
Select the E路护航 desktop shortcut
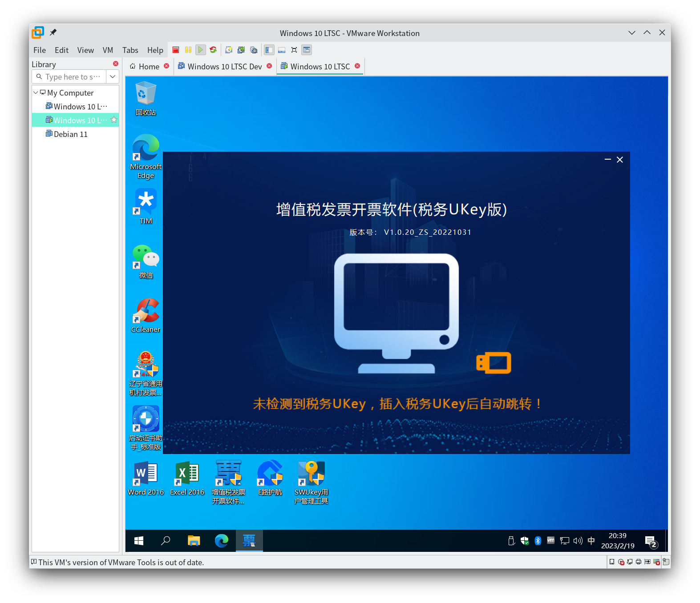(270, 478)
